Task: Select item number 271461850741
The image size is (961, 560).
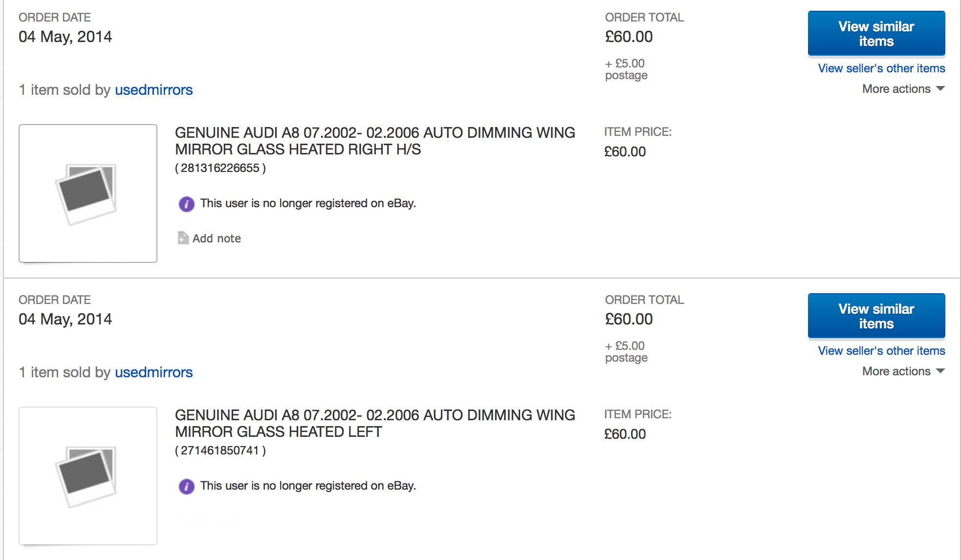Action: pyautogui.click(x=220, y=451)
